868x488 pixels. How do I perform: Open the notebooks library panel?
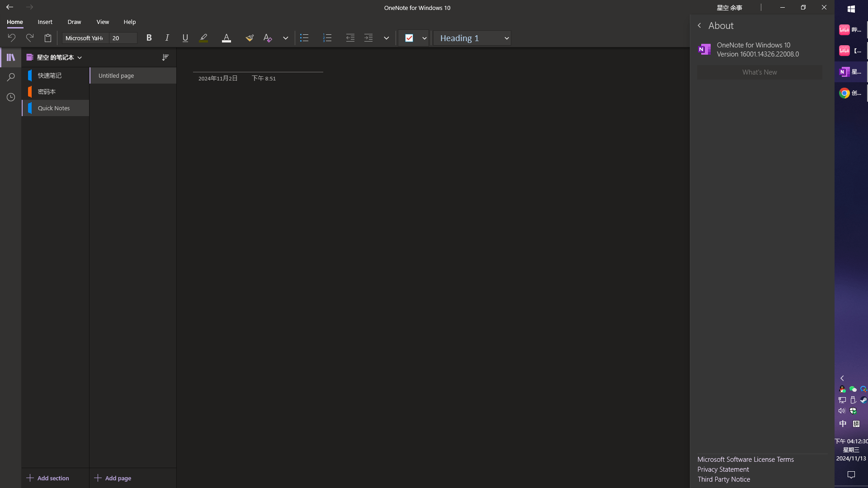coord(10,57)
